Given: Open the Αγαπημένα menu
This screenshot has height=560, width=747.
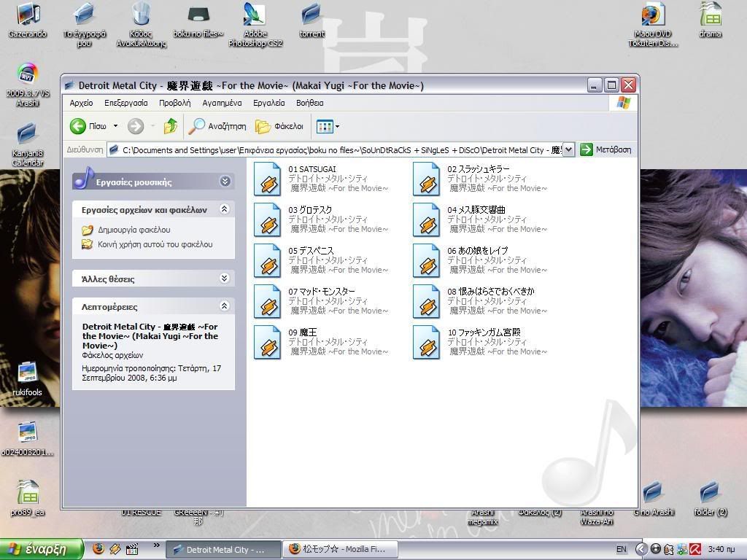Looking at the screenshot, I should 222,103.
